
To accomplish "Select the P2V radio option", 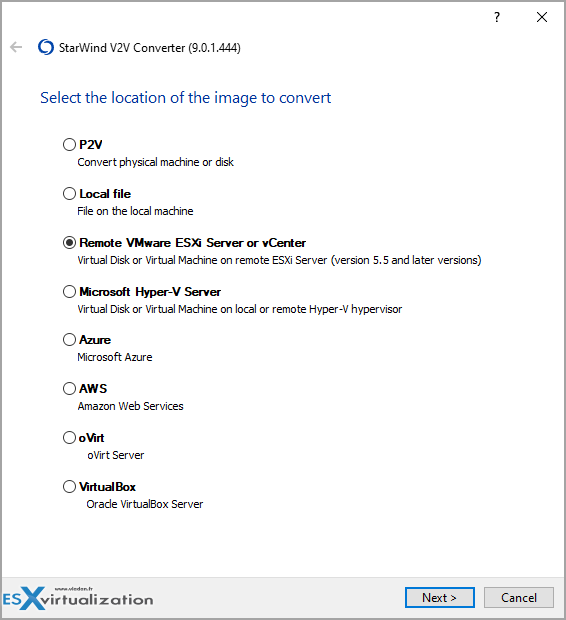I will click(x=69, y=144).
